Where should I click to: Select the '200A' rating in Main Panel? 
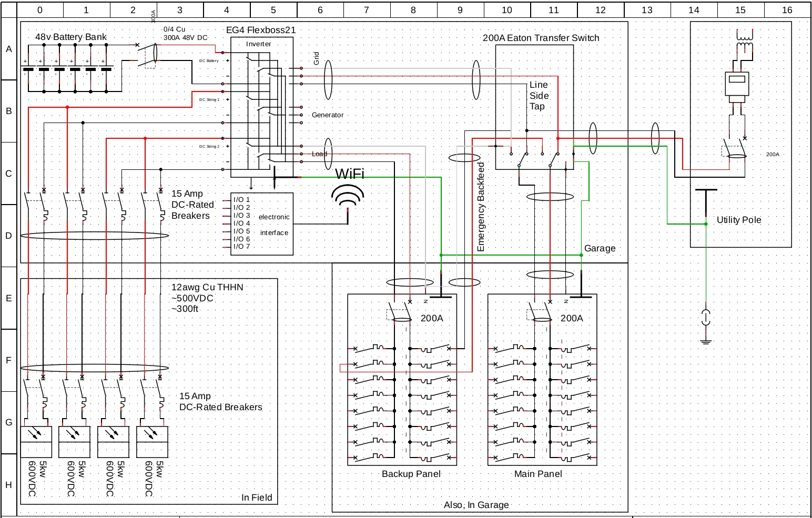(x=572, y=318)
